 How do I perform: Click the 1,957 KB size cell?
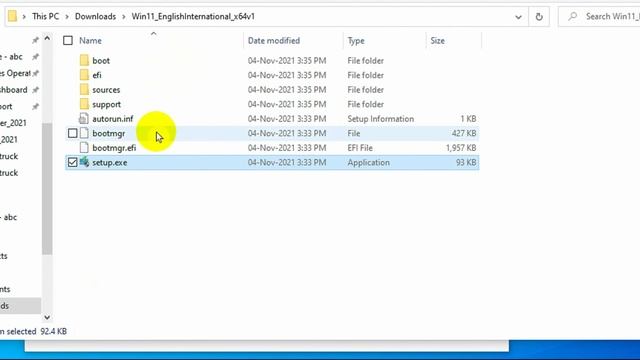coord(461,148)
